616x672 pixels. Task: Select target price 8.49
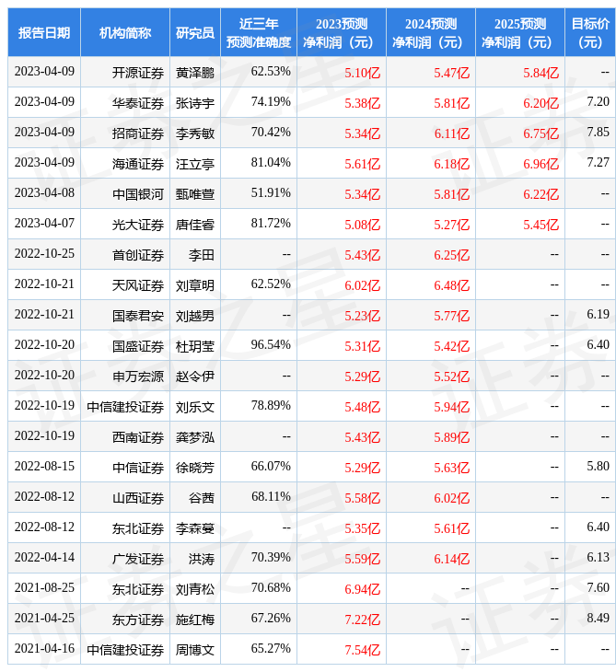(x=598, y=618)
